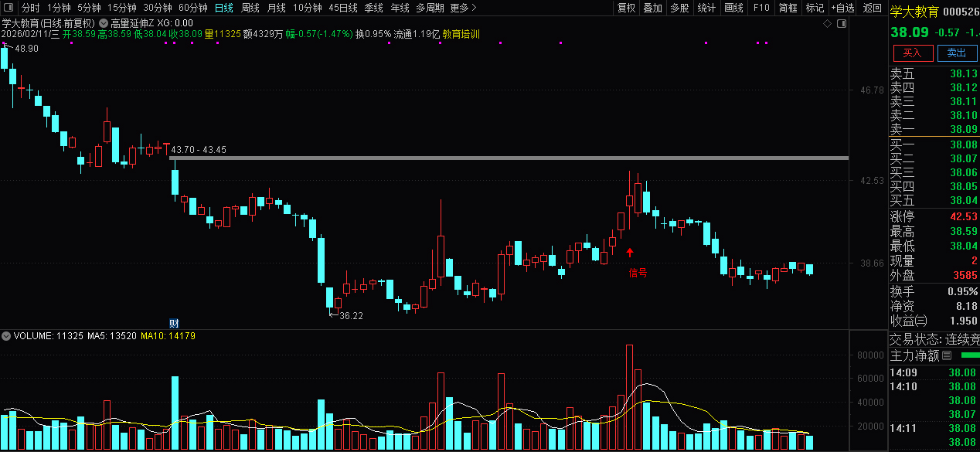The height and width of the screenshot is (452, 980).
Task: Click the 买三 price 38.06 row
Action: 934,172
